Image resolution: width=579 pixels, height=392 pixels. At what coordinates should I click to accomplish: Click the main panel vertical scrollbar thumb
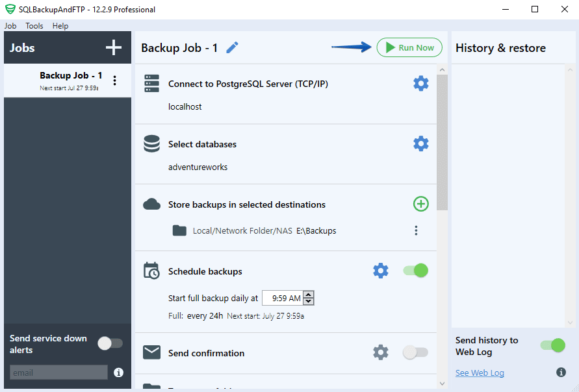click(442, 142)
